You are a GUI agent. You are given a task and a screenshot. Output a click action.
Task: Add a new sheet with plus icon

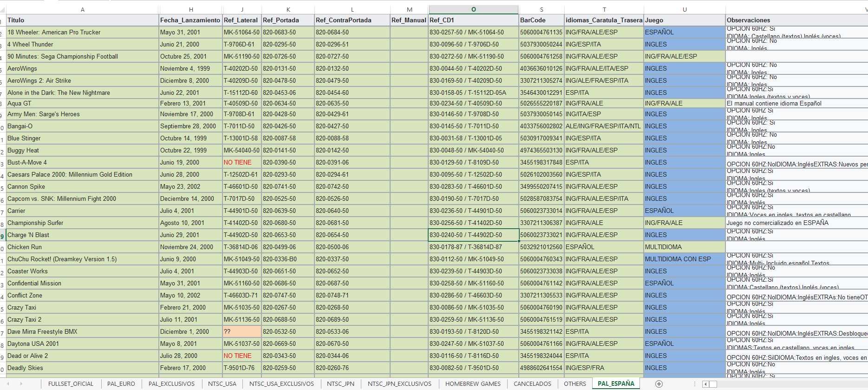click(659, 383)
